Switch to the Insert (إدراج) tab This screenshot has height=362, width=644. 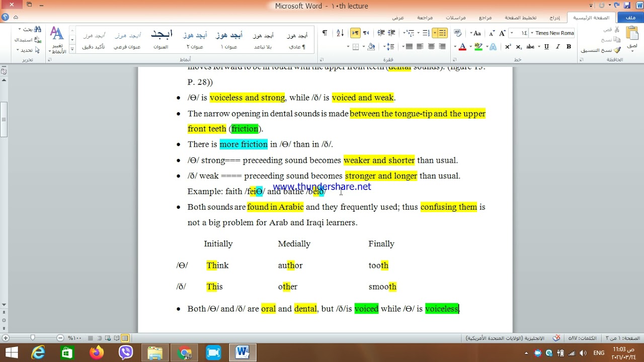pos(554,18)
